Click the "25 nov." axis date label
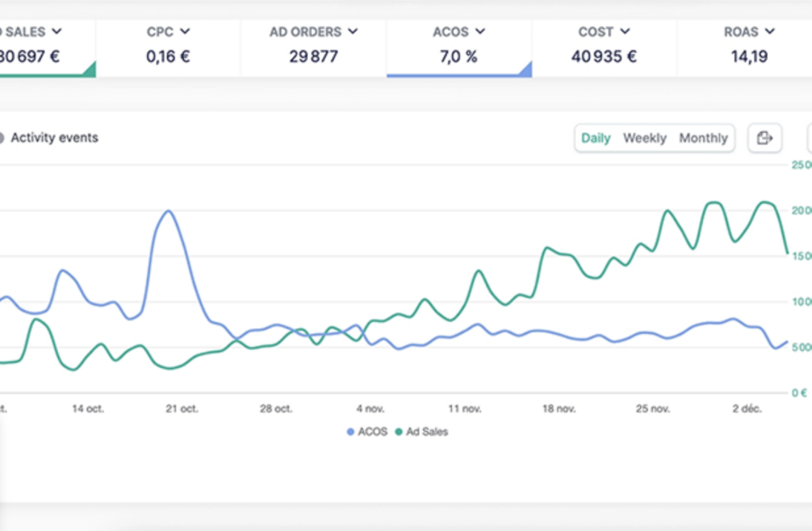Image resolution: width=812 pixels, height=531 pixels. click(653, 409)
